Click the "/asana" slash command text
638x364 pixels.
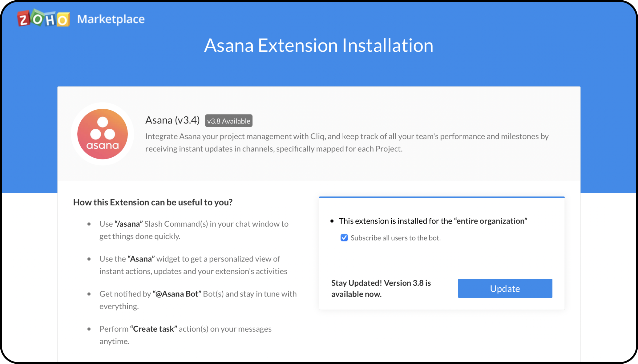pyautogui.click(x=129, y=224)
